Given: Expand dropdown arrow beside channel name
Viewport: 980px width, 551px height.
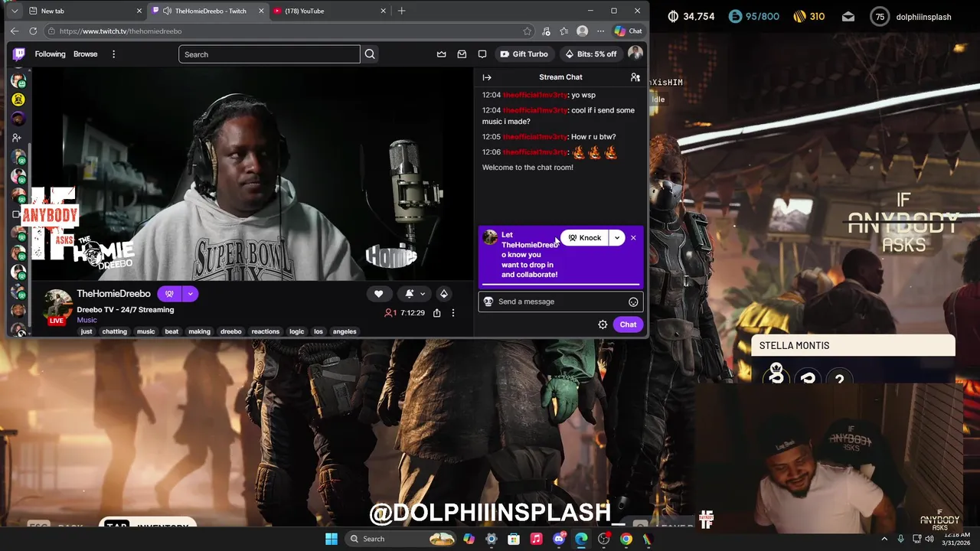Looking at the screenshot, I should [x=190, y=294].
